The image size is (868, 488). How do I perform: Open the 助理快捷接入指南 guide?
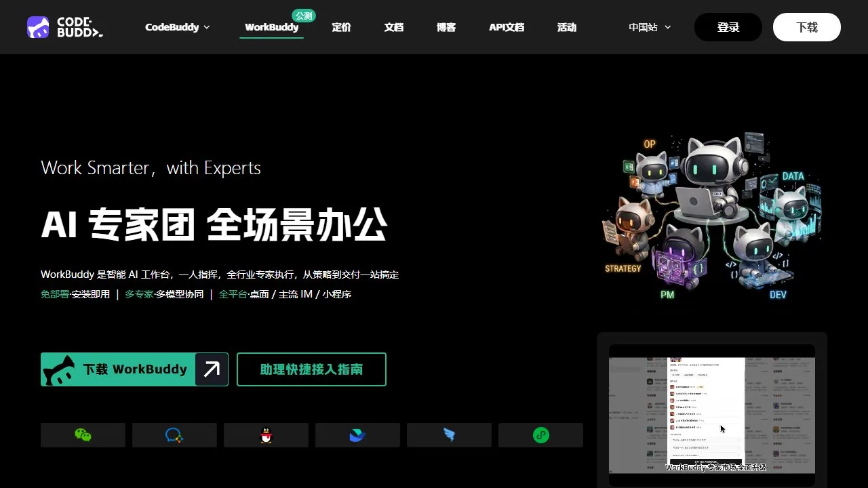pyautogui.click(x=311, y=369)
